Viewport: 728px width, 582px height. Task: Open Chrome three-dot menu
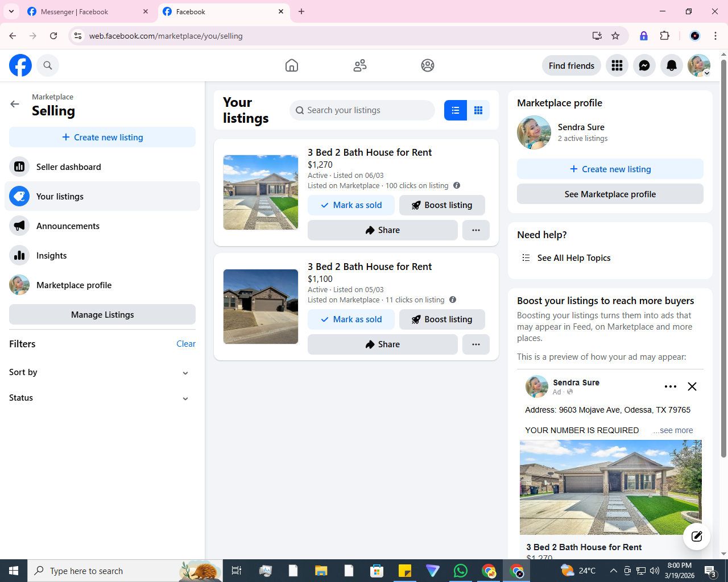pos(715,36)
